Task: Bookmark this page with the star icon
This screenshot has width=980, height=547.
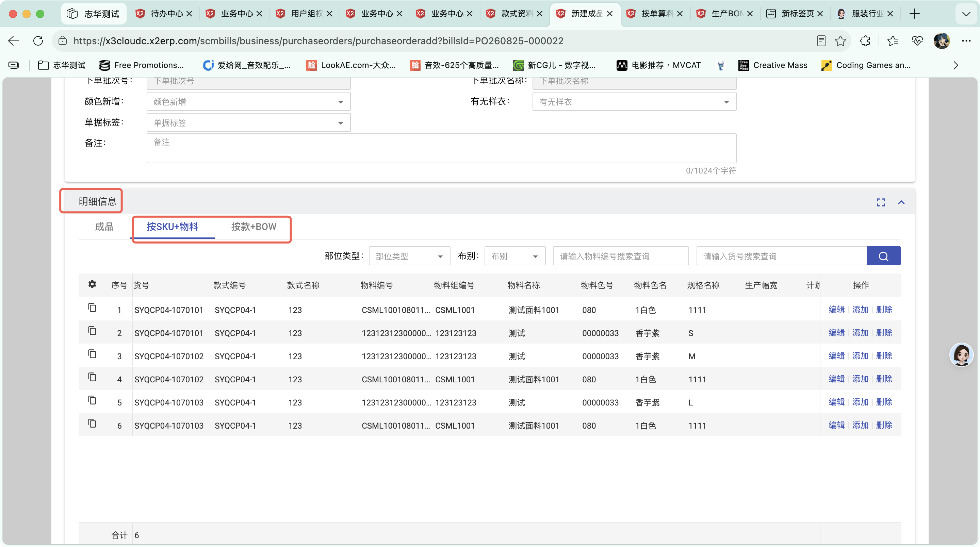Action: coord(840,41)
